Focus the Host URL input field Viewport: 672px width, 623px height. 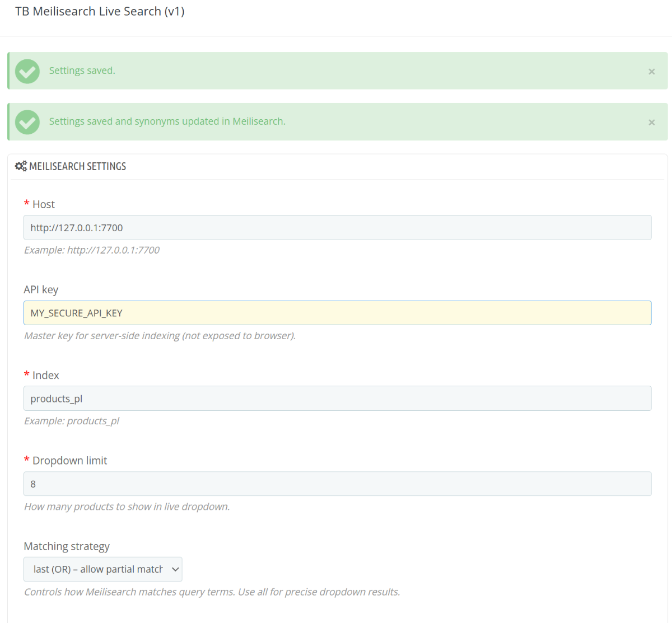(337, 228)
